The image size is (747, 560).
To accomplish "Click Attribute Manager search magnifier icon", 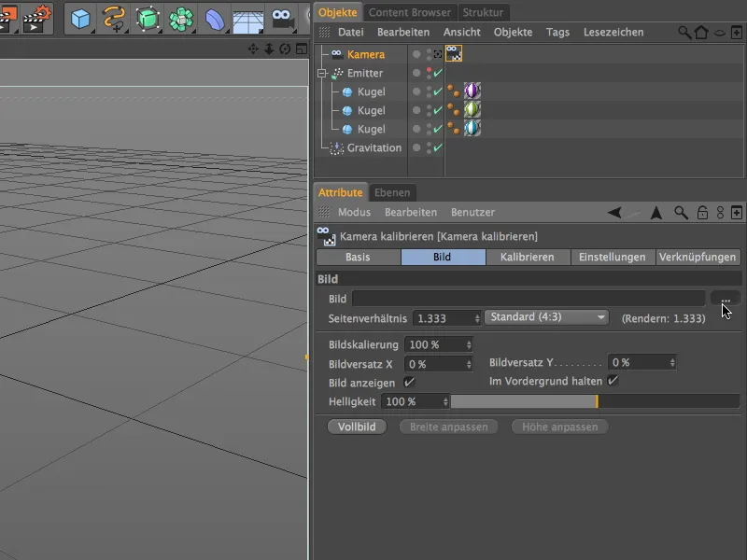I will pos(681,213).
